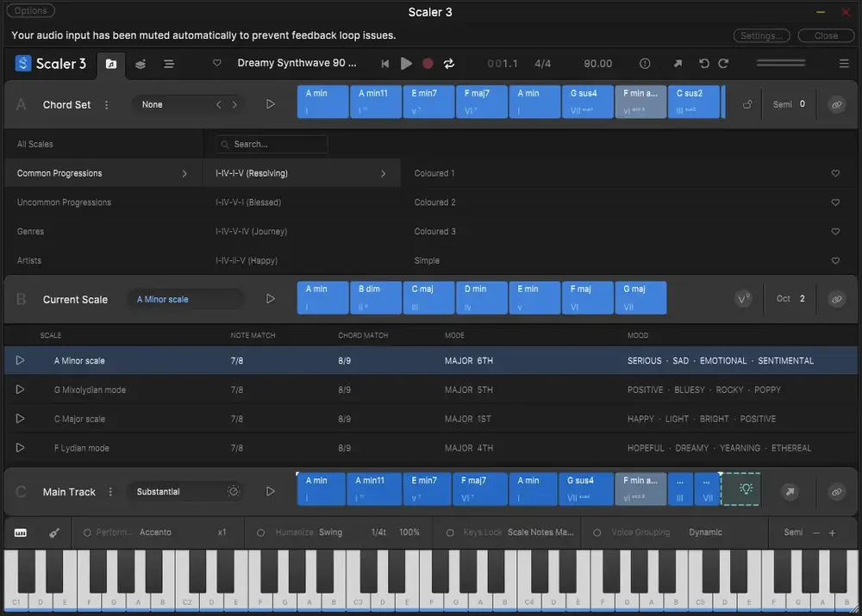This screenshot has width=862, height=616.
Task: Click the undo arrow icon
Action: tap(703, 64)
